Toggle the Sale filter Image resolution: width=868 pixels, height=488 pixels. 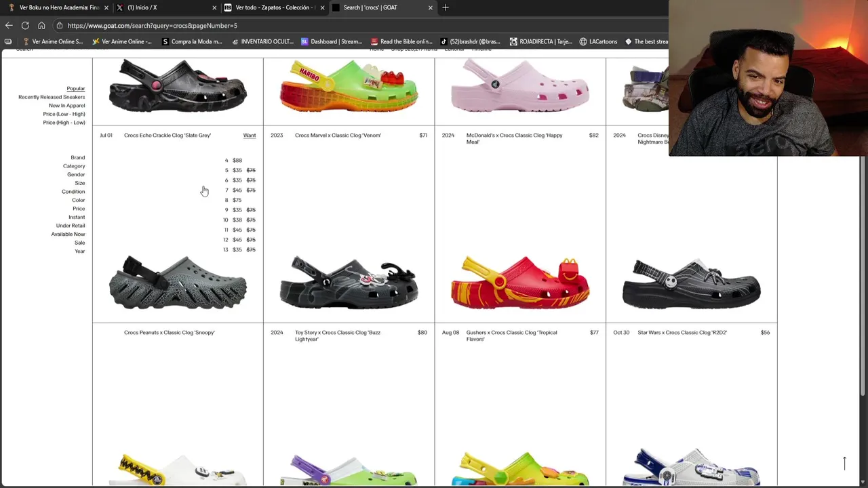click(x=79, y=242)
